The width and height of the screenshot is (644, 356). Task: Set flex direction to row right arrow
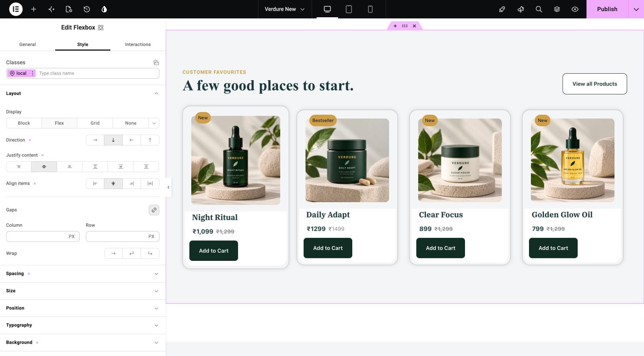click(x=95, y=140)
